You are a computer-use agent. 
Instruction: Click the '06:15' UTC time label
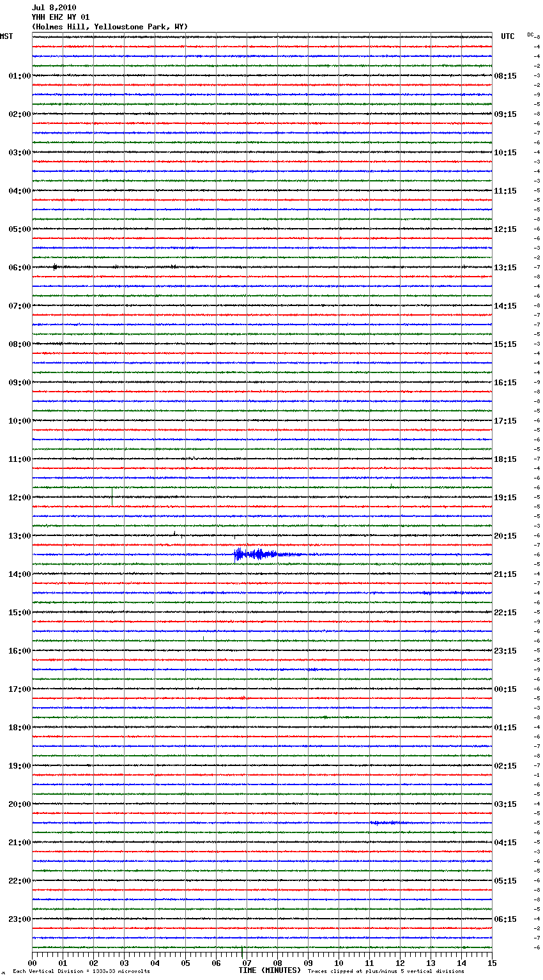click(x=505, y=919)
